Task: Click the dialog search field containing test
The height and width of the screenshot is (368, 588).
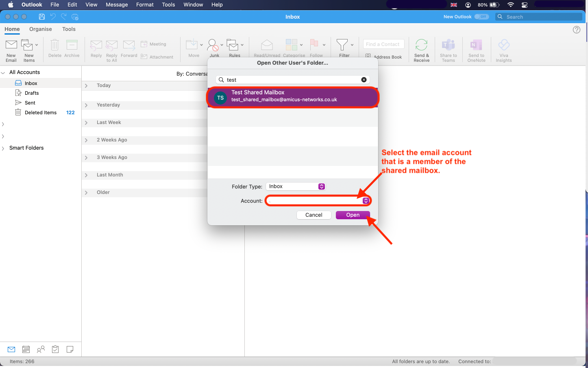Action: click(x=292, y=80)
